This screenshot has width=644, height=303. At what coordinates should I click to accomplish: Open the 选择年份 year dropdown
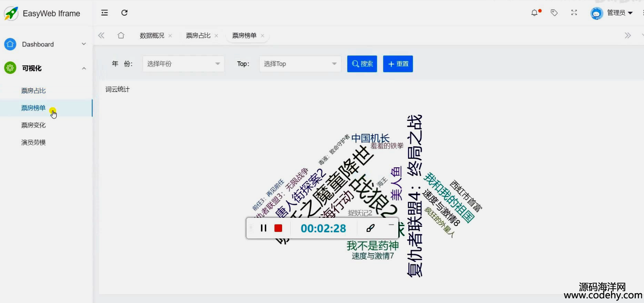coord(183,64)
